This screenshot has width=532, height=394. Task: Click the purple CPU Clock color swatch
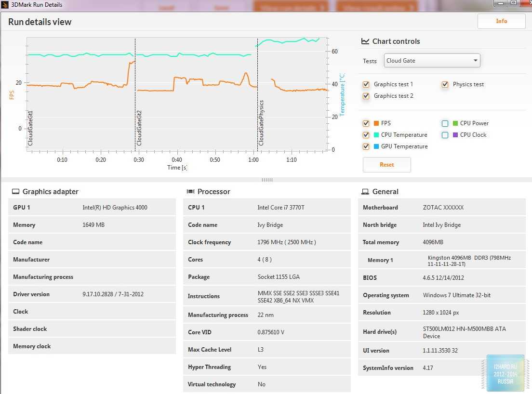pos(455,135)
